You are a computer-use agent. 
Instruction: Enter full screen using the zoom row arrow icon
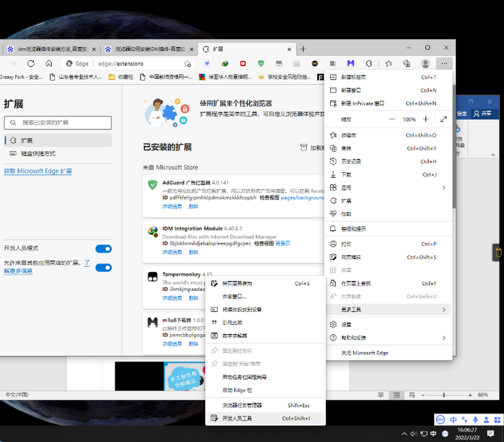(444, 120)
